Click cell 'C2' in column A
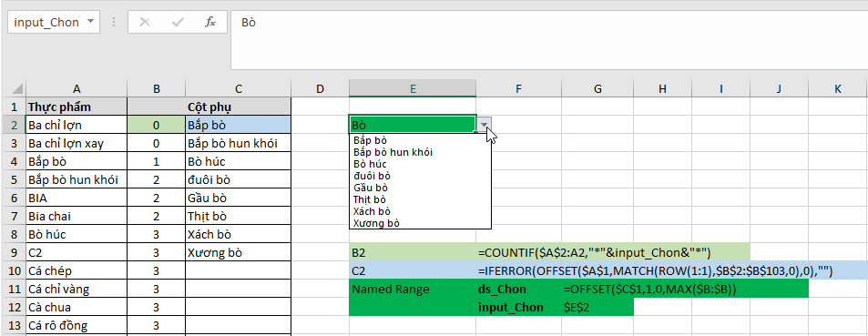The height and width of the screenshot is (336, 868). 77,252
